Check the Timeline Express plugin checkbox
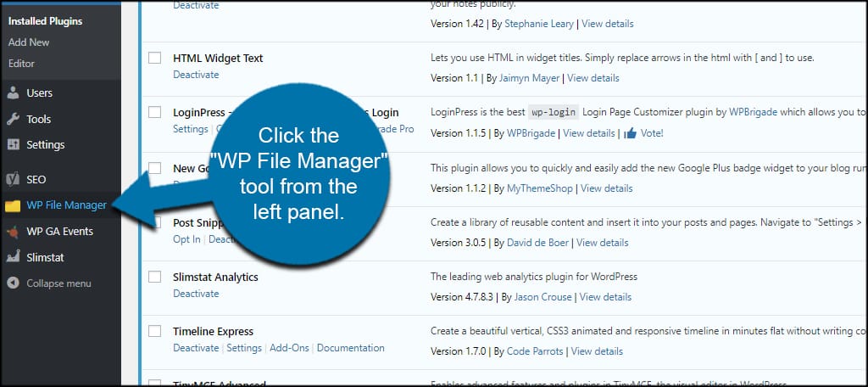 (155, 332)
